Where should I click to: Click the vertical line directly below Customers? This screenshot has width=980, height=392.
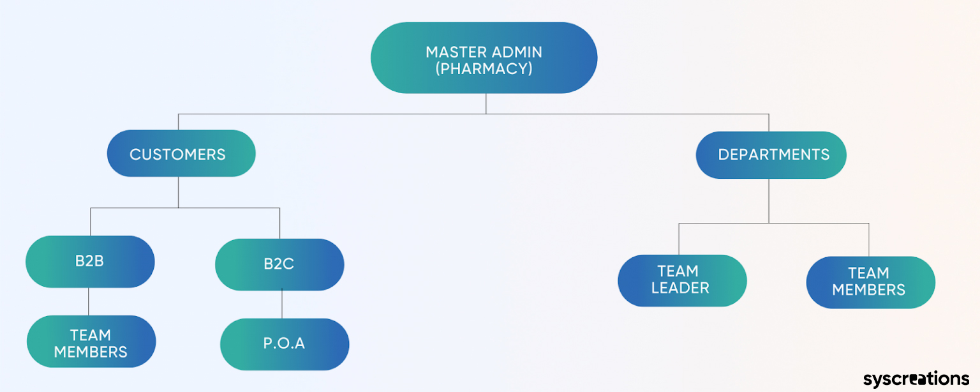(x=178, y=192)
